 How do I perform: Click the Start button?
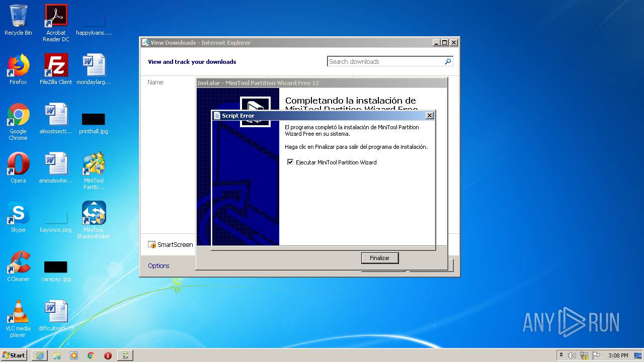(14, 355)
